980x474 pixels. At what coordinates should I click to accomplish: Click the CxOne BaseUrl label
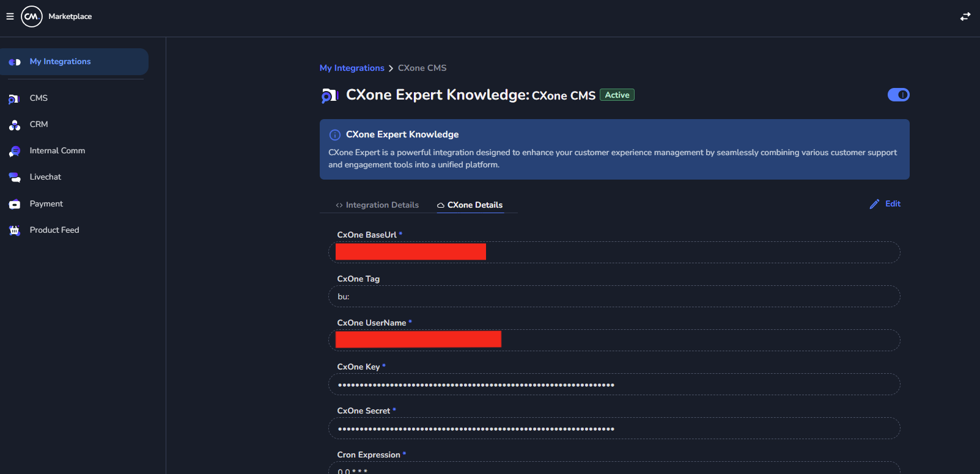click(x=367, y=235)
